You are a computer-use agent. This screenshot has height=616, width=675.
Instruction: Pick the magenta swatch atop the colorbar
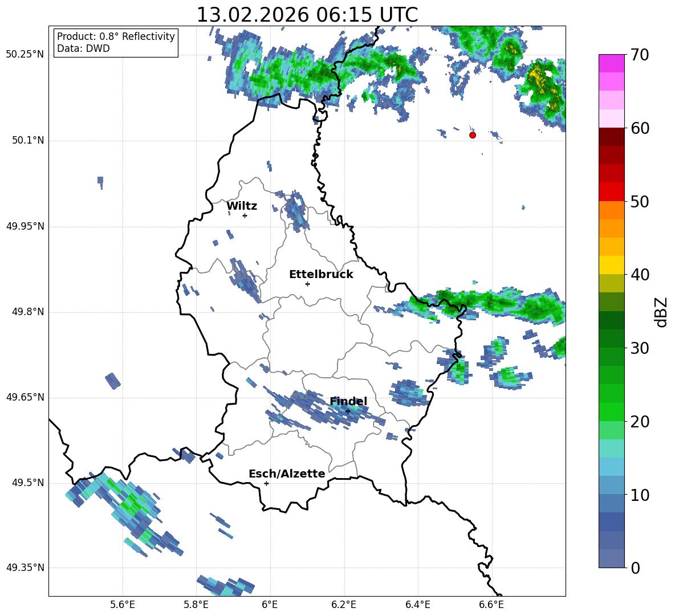tap(611, 63)
